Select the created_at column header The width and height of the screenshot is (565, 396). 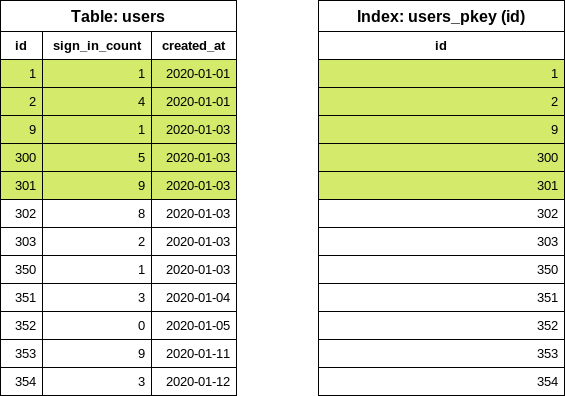point(194,46)
